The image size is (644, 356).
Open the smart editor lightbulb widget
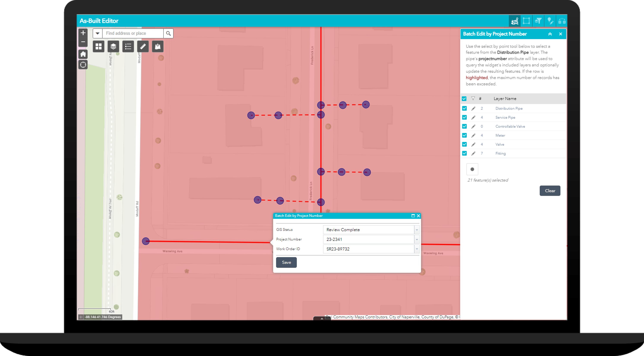pos(550,21)
